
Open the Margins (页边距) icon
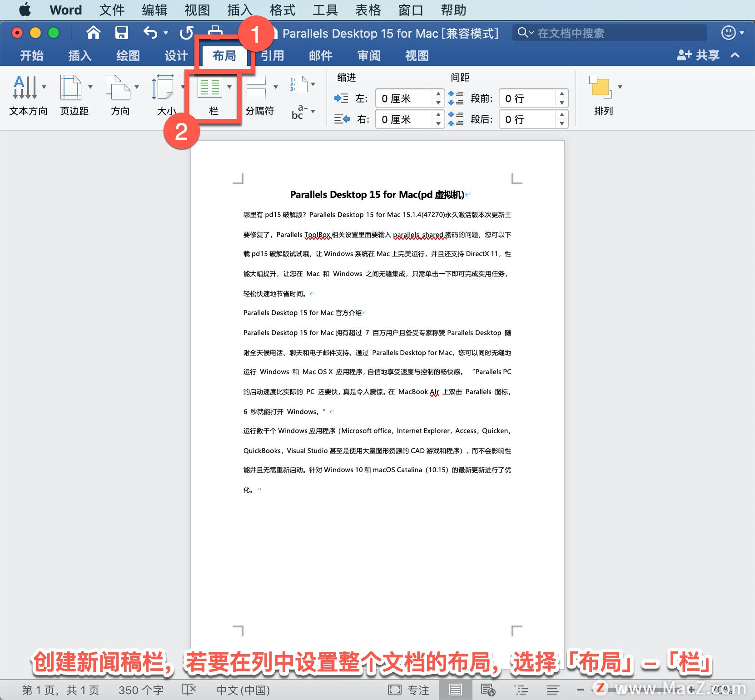click(x=71, y=87)
